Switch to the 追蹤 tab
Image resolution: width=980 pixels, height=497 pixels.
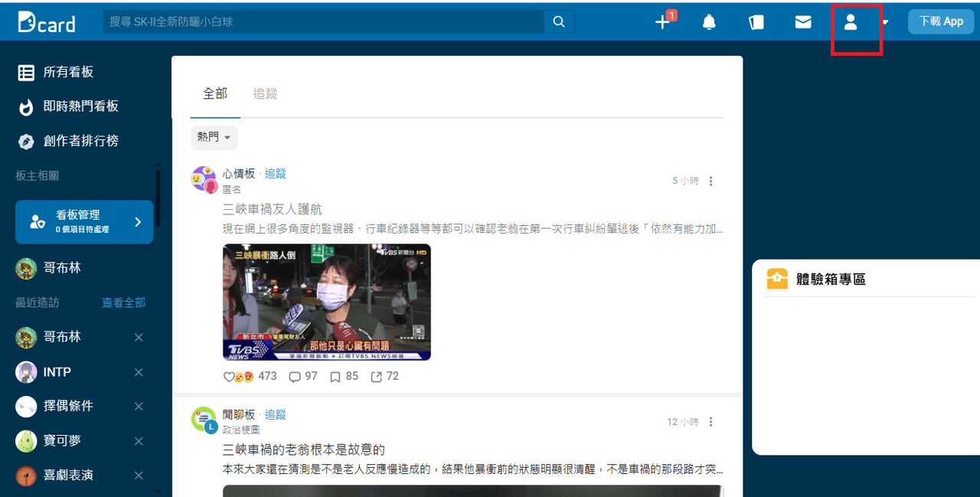[x=265, y=94]
